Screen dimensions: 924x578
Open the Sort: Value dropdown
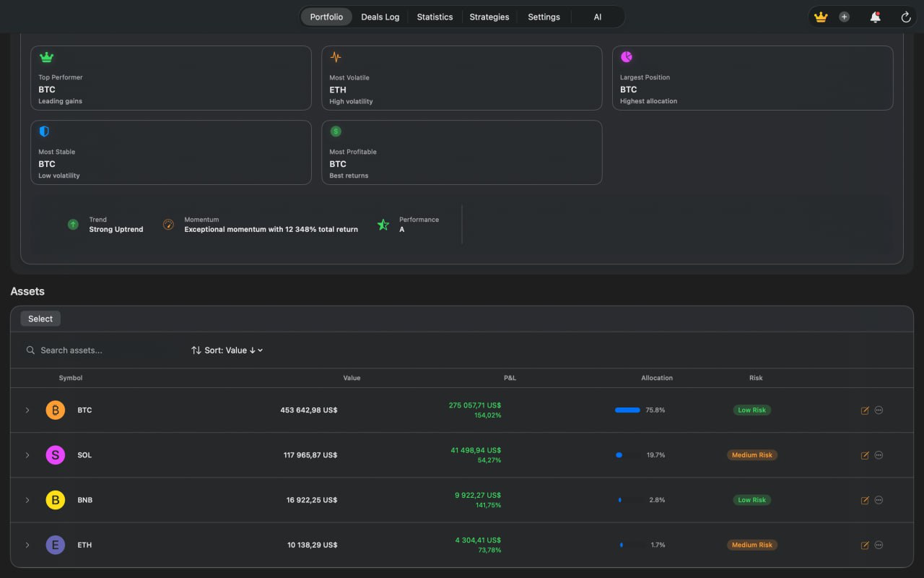pos(227,350)
